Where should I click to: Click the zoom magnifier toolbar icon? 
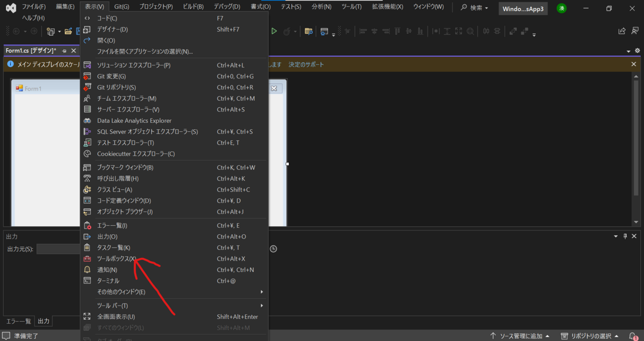pos(471,31)
